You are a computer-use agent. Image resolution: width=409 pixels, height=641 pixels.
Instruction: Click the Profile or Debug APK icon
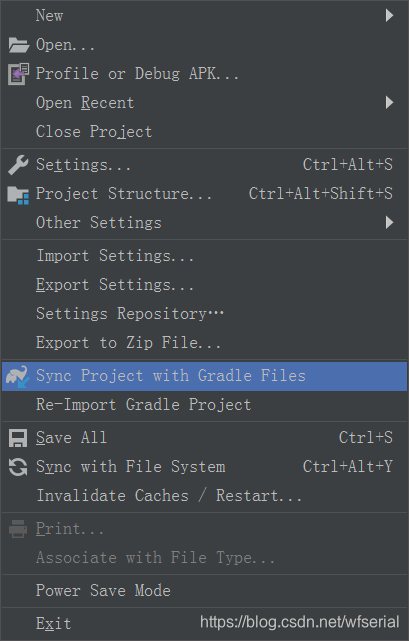[x=18, y=74]
